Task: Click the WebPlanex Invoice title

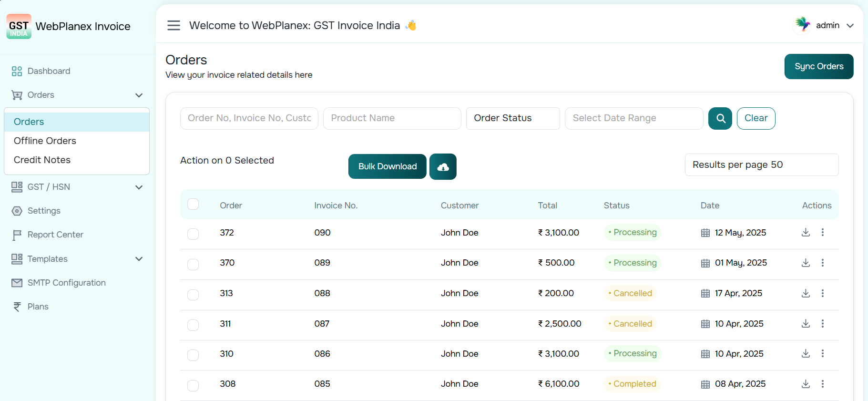Action: [x=83, y=26]
